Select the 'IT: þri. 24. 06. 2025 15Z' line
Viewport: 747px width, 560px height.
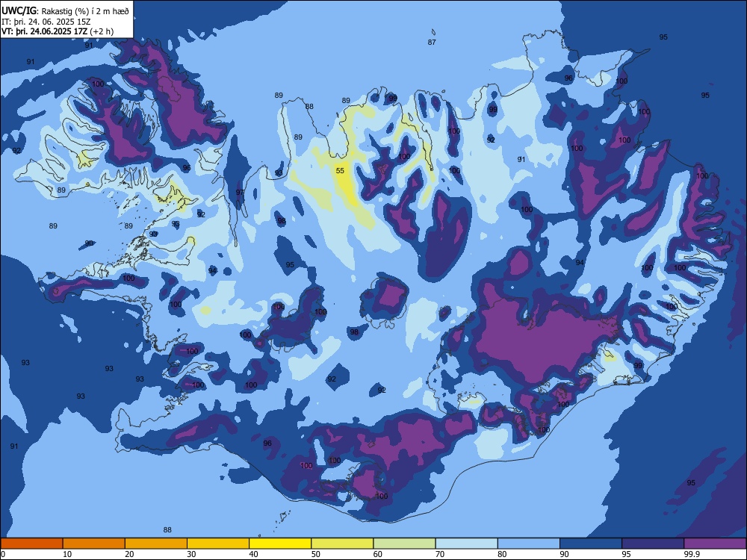[46, 22]
